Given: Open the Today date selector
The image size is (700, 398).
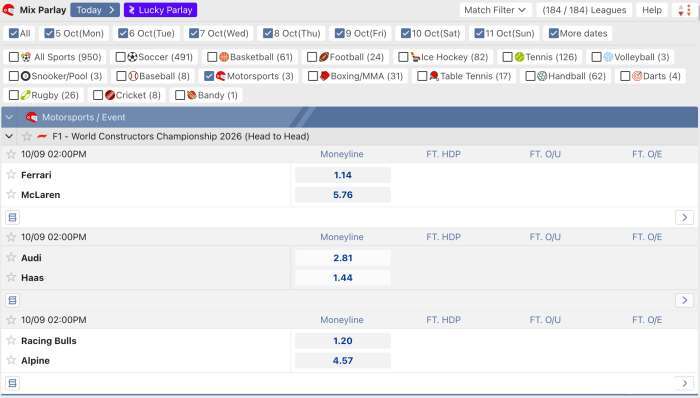Looking at the screenshot, I should point(95,10).
